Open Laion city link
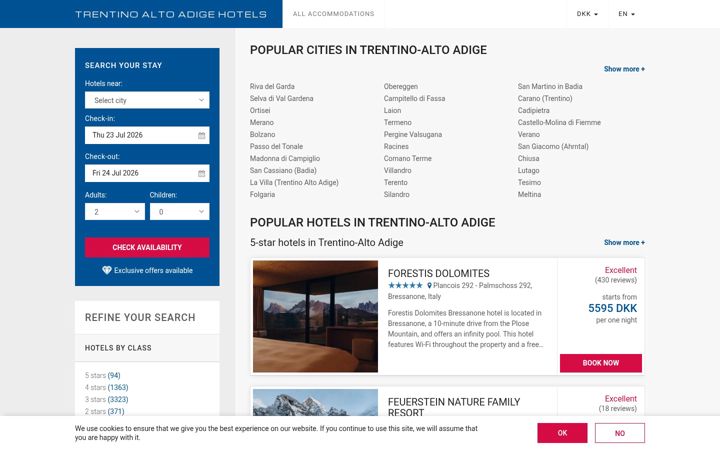This screenshot has width=720, height=450. (393, 110)
